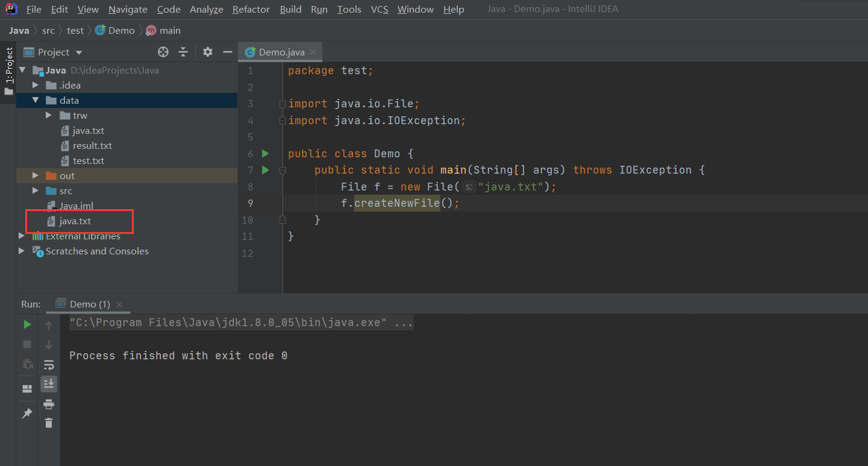Collapse the data folder arrow

click(36, 100)
